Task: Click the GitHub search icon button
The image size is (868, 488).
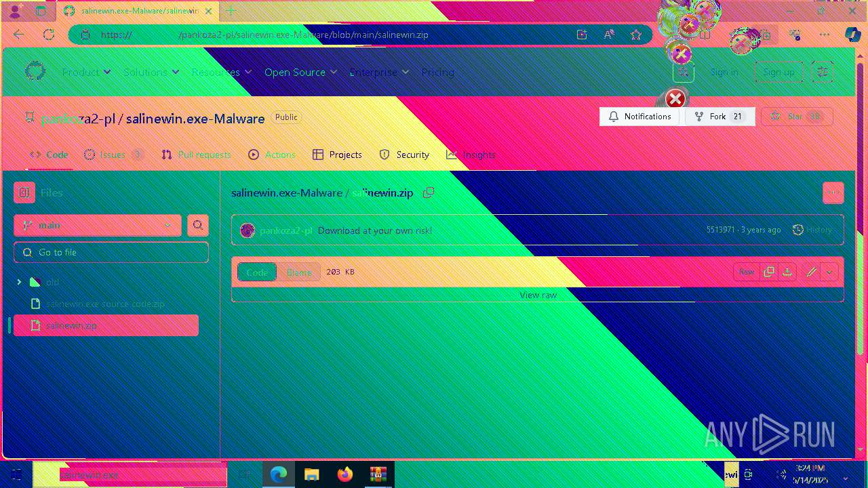Action: (683, 72)
